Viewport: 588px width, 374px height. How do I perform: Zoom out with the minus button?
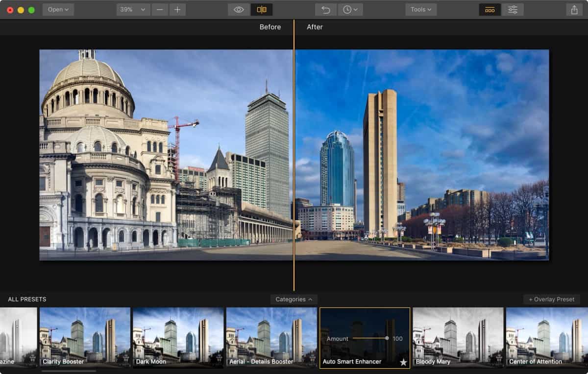click(x=160, y=9)
